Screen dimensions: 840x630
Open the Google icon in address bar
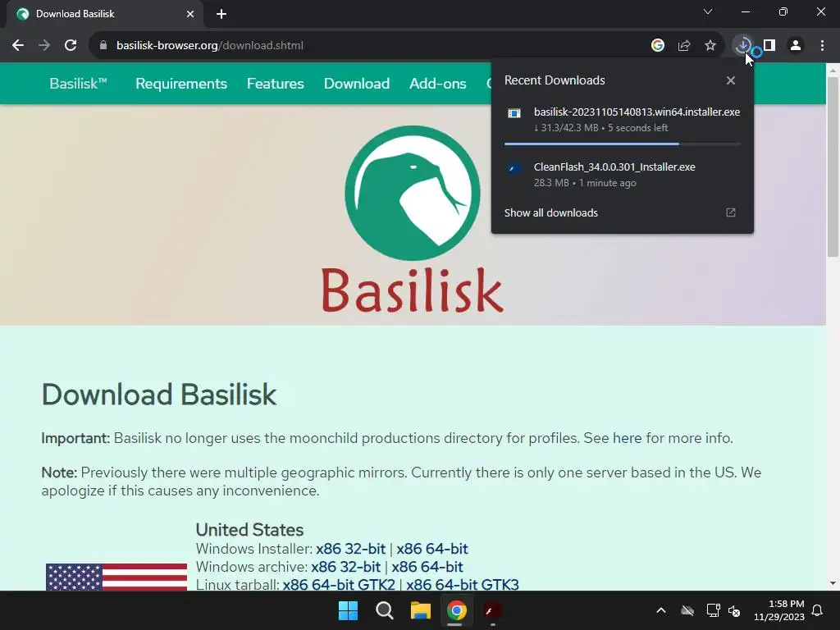tap(658, 46)
